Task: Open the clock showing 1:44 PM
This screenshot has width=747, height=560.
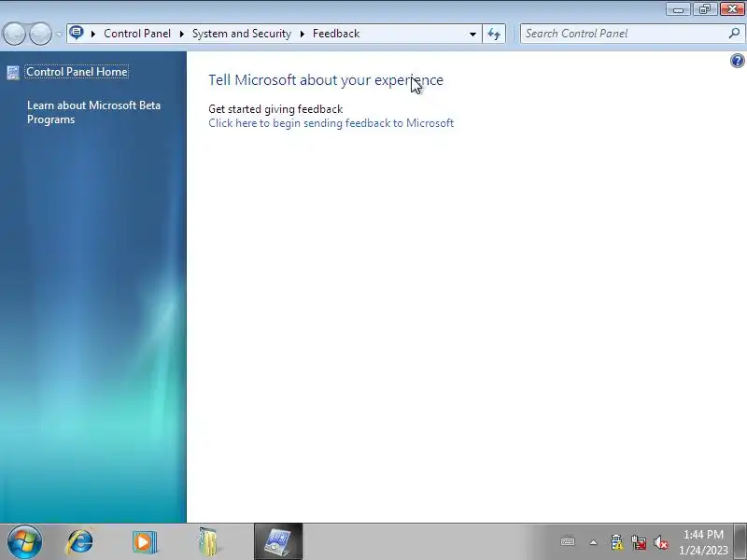Action: click(704, 542)
